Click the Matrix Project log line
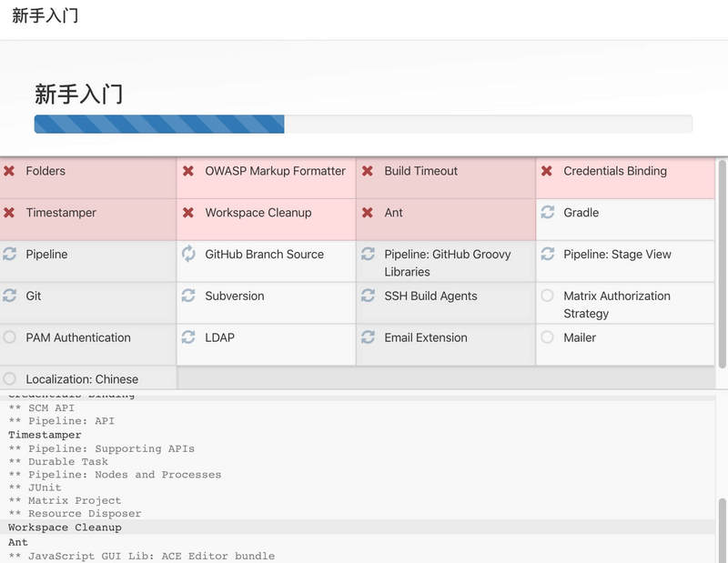The width and height of the screenshot is (728, 563). tap(65, 501)
